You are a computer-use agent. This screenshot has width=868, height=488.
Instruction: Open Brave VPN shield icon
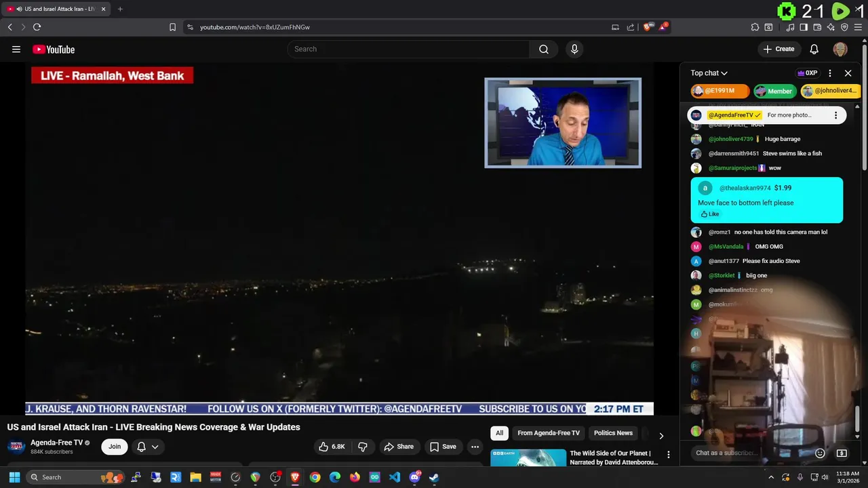point(844,27)
